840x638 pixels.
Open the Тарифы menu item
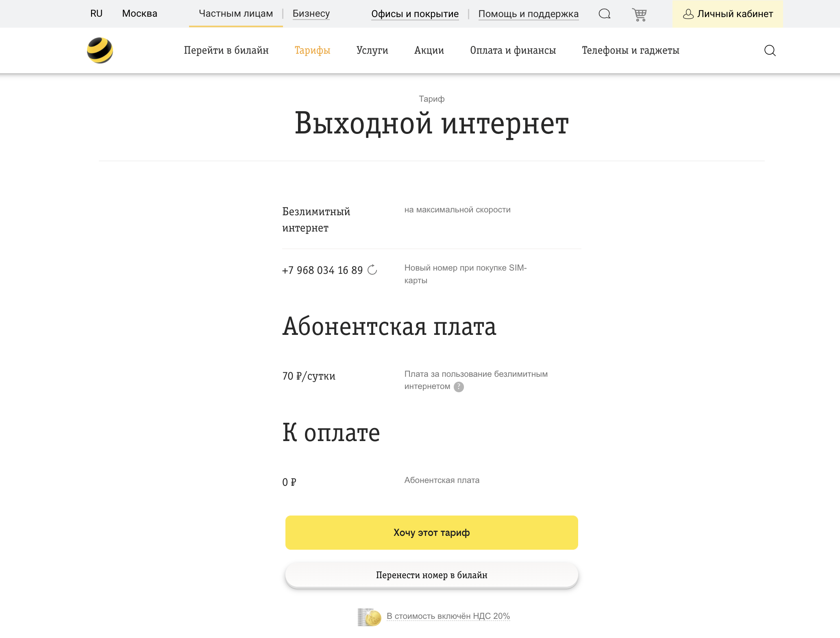tap(312, 50)
